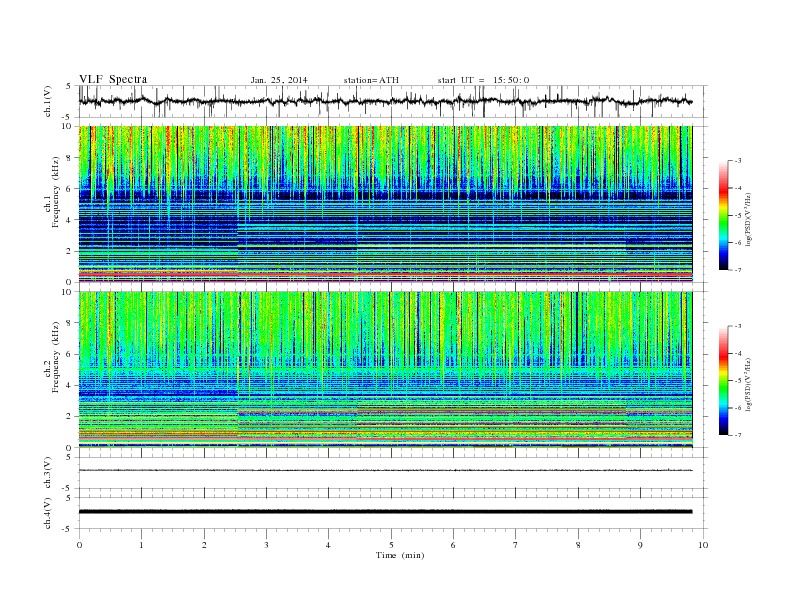Click the "10" kHz tick of ch.1 spectrogram
This screenshot has width=792, height=612.
(67, 126)
